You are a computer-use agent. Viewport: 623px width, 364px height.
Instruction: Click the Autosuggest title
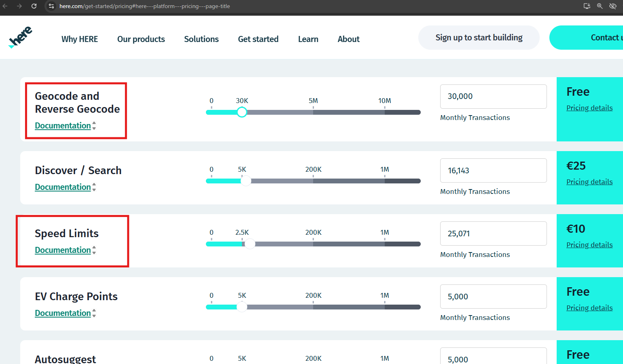(x=65, y=359)
